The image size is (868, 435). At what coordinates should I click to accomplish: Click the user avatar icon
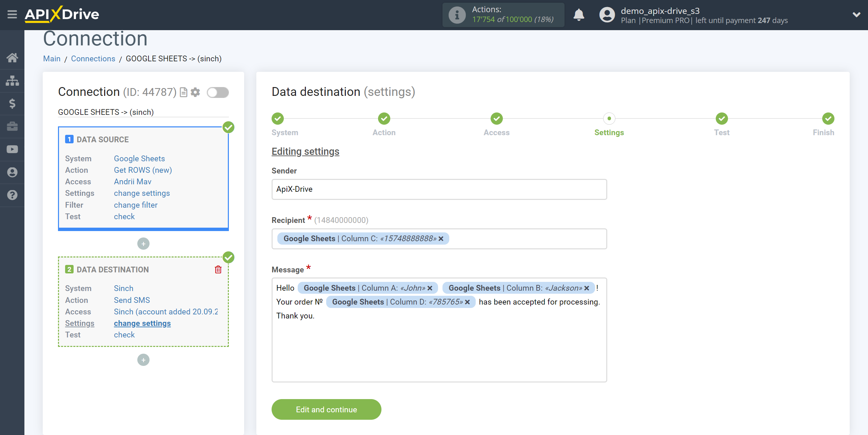[x=607, y=15]
